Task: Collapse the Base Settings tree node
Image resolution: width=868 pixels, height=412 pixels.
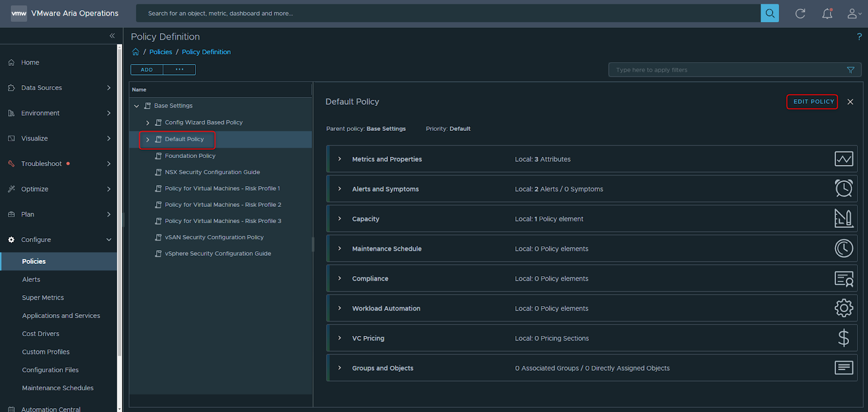Action: (x=137, y=106)
